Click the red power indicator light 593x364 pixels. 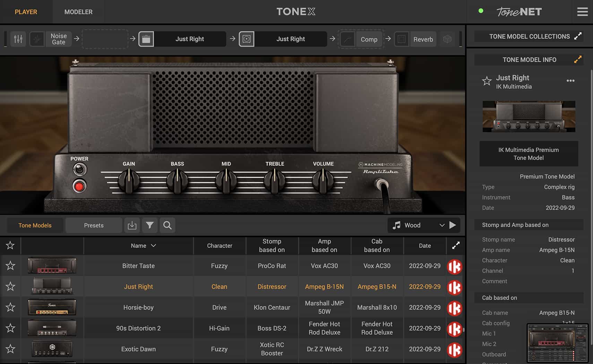coord(79,186)
